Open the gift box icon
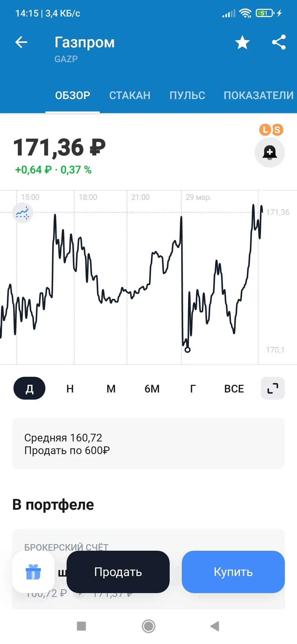 33,572
